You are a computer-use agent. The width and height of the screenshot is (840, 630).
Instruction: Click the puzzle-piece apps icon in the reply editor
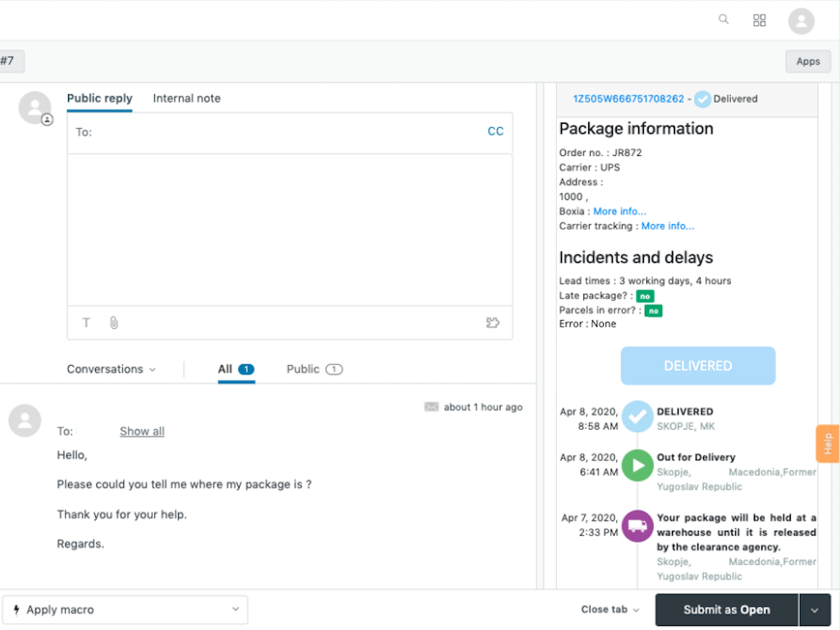pyautogui.click(x=493, y=323)
